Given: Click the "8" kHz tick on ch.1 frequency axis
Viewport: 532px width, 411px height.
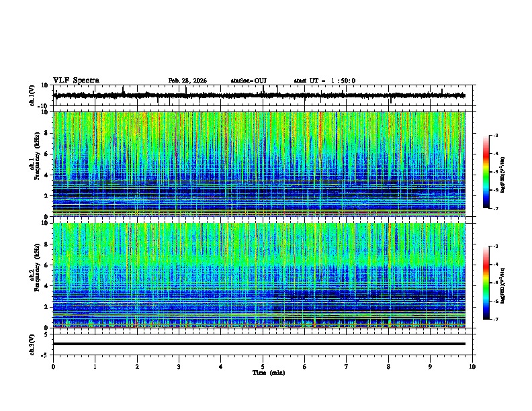Looking at the screenshot, I should [x=47, y=133].
